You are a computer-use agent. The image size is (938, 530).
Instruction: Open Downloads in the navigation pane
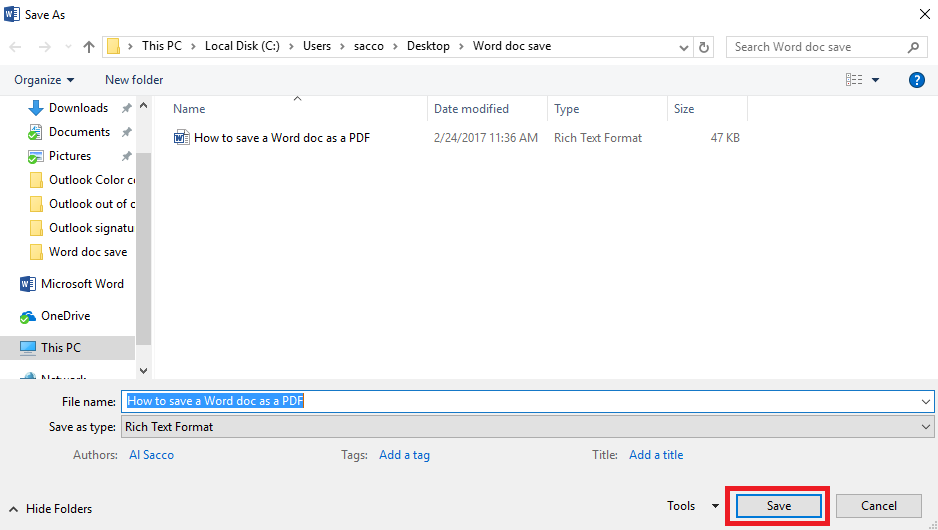tap(78, 108)
